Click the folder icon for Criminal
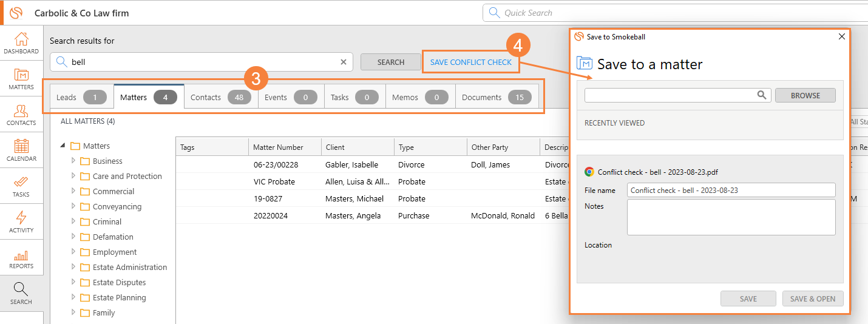This screenshot has height=324, width=868. pyautogui.click(x=85, y=221)
